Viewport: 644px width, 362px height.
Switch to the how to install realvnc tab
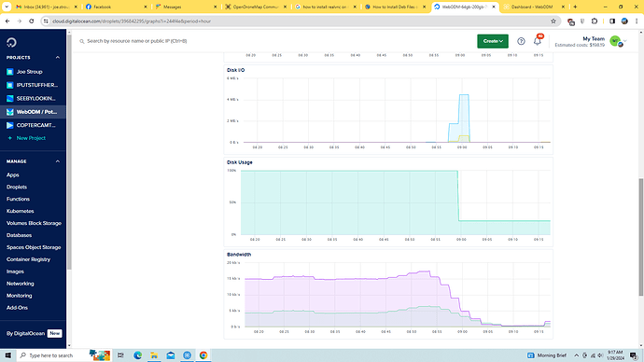click(x=326, y=7)
